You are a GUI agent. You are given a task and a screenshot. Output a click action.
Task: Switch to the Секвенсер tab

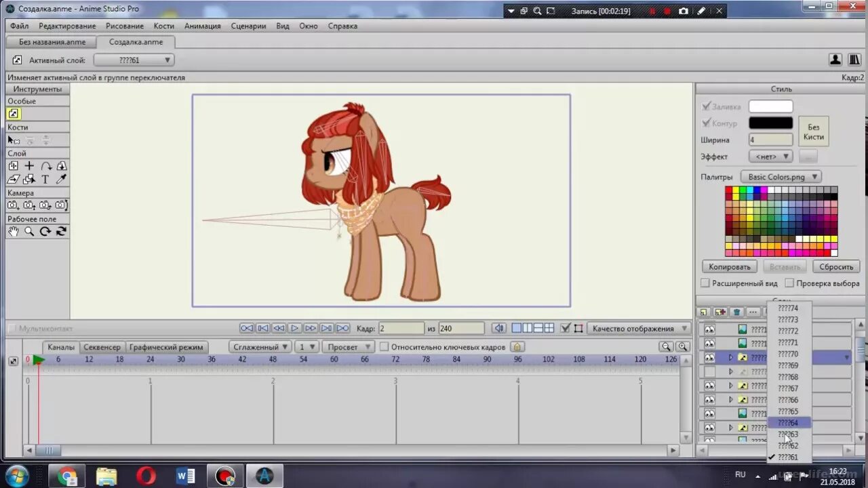coord(102,347)
